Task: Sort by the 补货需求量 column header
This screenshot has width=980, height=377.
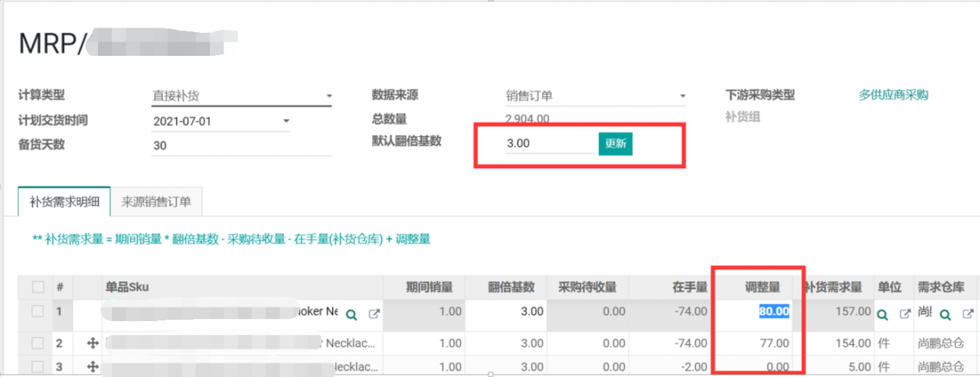Action: click(x=832, y=287)
